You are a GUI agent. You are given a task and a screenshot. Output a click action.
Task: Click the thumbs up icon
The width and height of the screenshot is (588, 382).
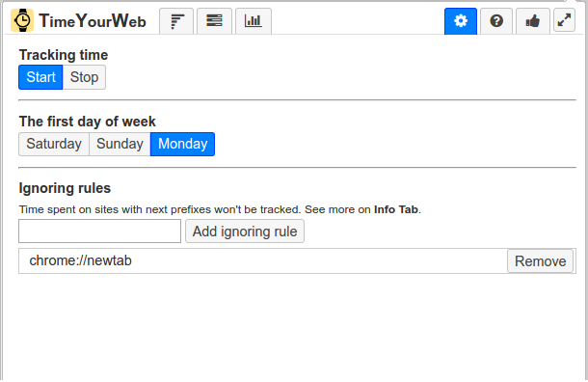point(532,21)
